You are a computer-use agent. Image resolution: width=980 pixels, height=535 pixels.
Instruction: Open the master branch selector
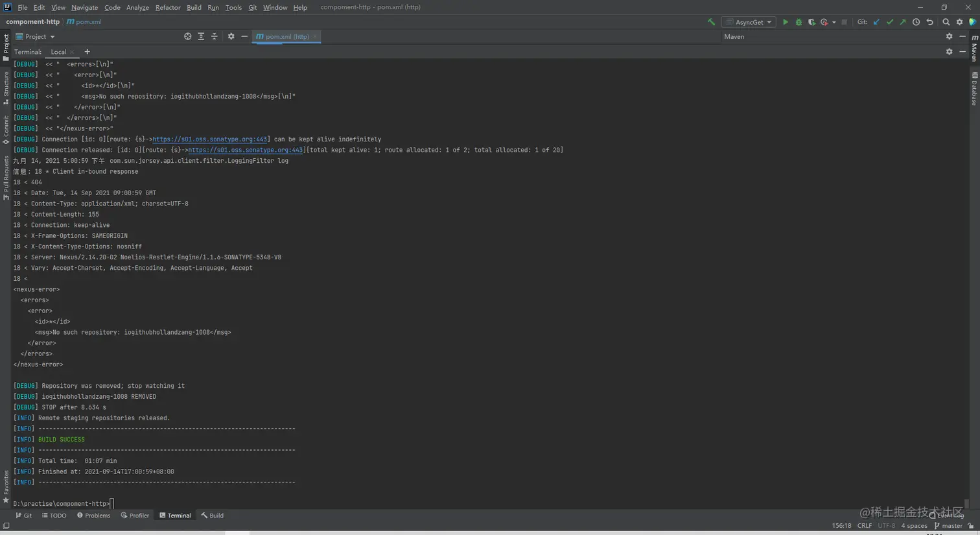[948, 526]
